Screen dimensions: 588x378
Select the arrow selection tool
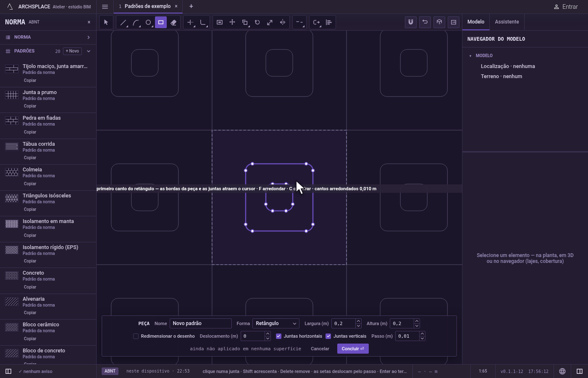point(106,22)
